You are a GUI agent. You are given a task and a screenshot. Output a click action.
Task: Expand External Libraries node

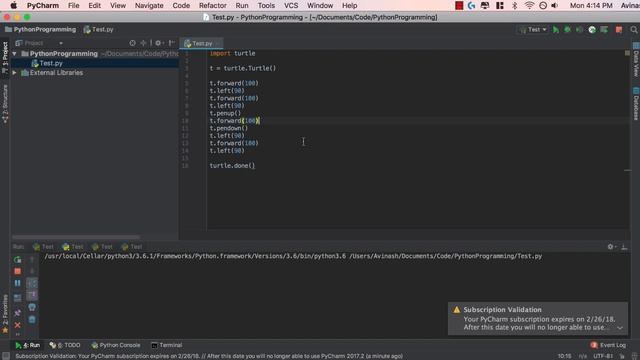tap(15, 73)
